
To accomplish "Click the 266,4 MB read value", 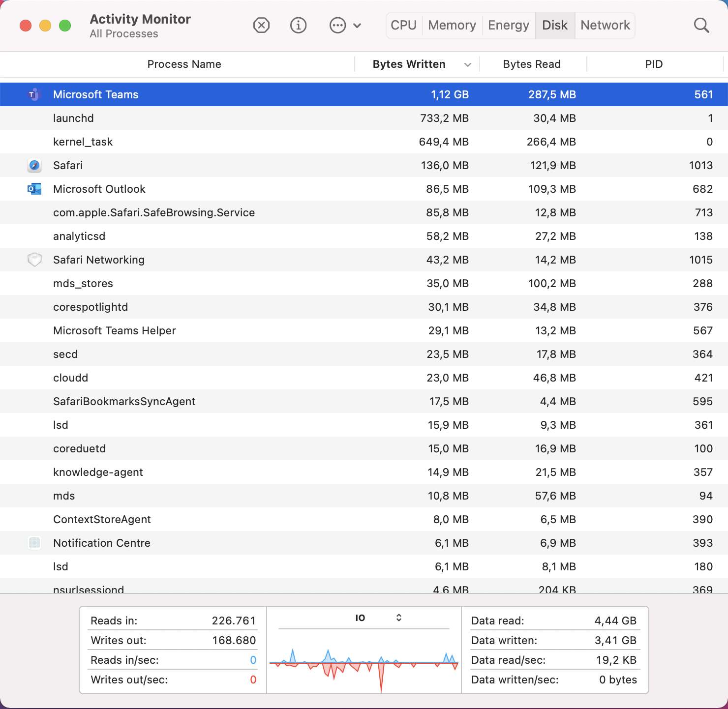I will (x=551, y=142).
